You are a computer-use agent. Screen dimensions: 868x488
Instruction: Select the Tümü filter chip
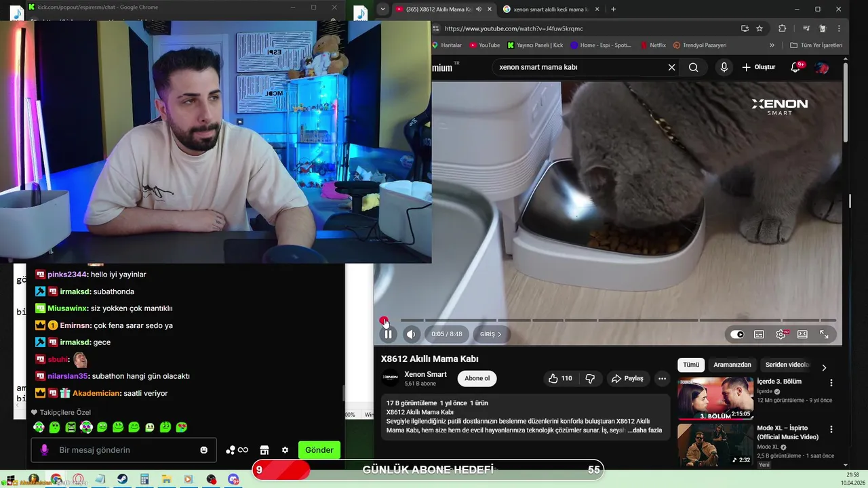click(691, 365)
